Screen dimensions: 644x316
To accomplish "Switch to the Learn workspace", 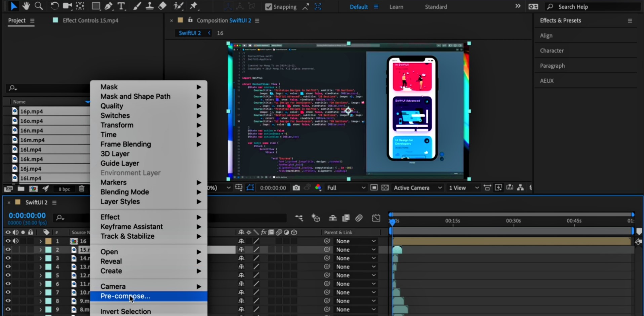I will coord(396,7).
